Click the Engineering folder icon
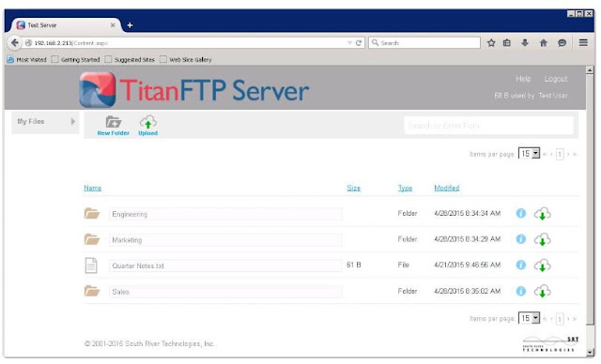The height and width of the screenshot is (364, 601). point(92,213)
